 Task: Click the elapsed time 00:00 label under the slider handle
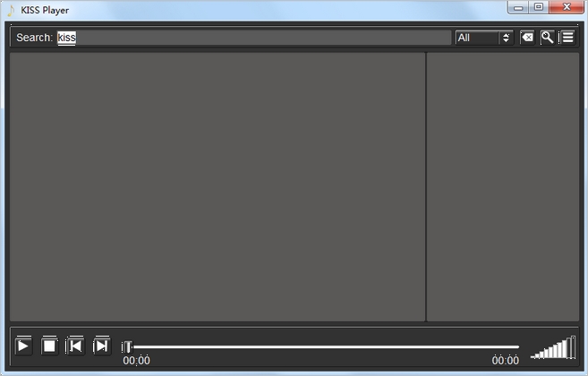[137, 360]
